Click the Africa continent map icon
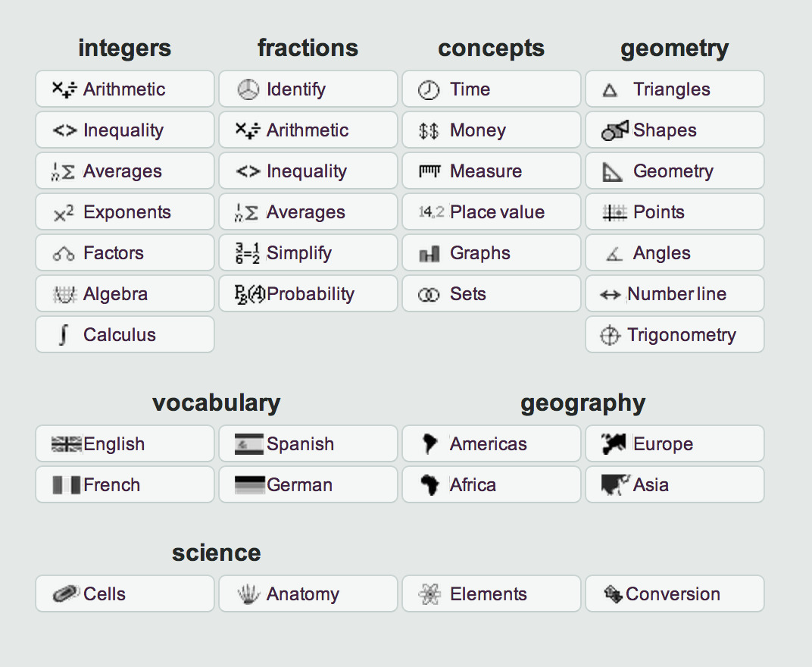Viewport: 812px width, 667px height. pos(429,485)
